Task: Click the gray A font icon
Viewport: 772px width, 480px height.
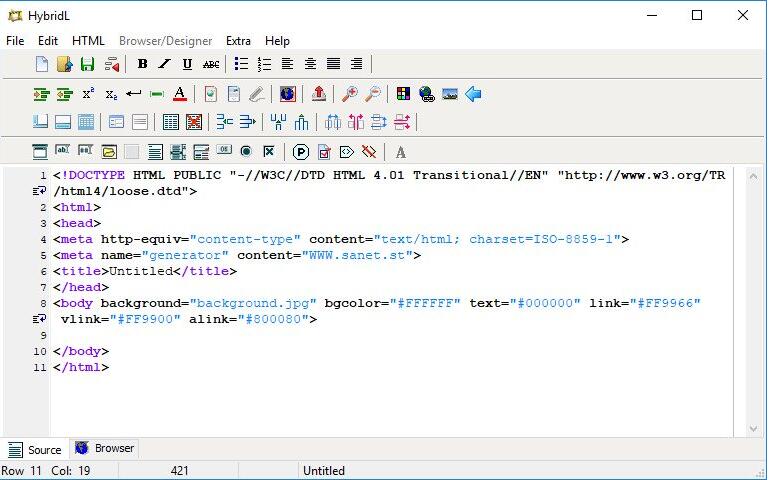Action: [401, 152]
